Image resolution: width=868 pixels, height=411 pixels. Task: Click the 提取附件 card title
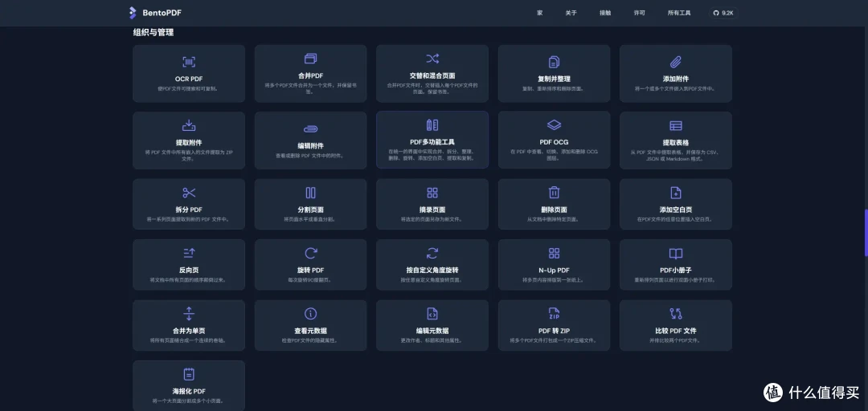click(x=189, y=143)
